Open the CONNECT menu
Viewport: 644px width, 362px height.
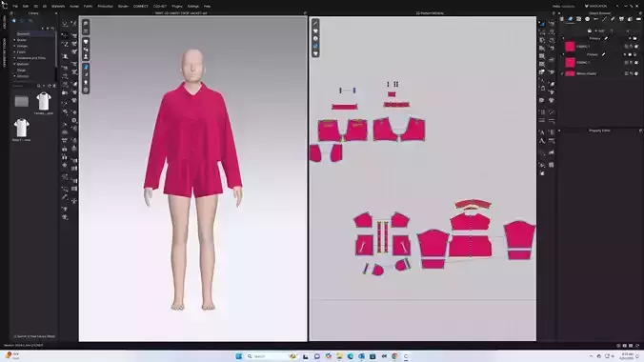pyautogui.click(x=140, y=6)
